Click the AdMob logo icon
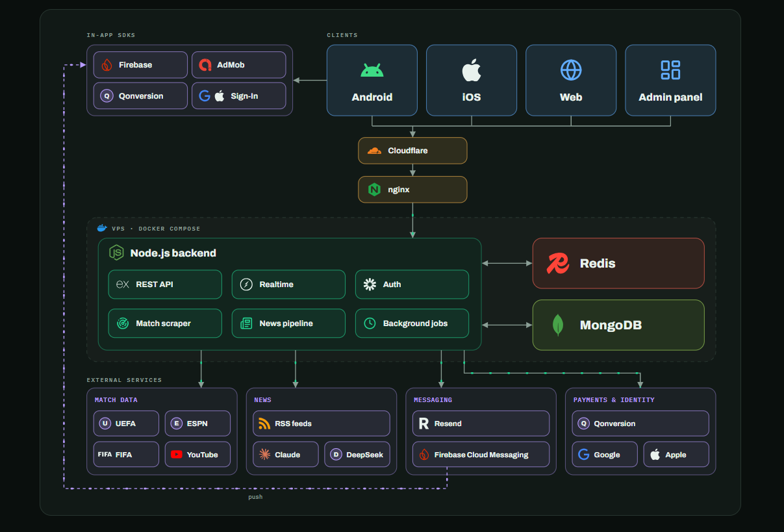This screenshot has width=784, height=532. [x=205, y=65]
